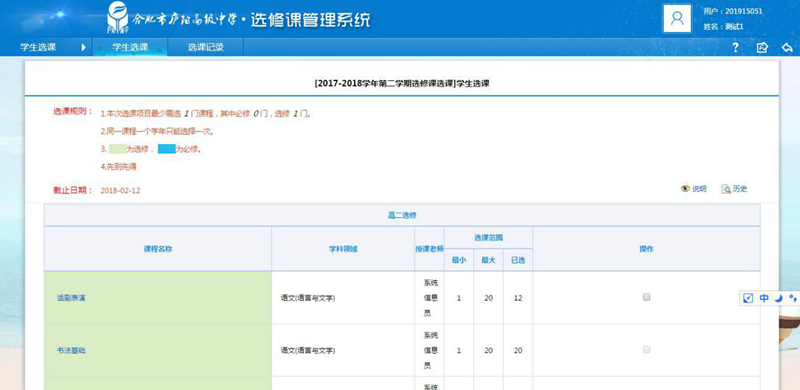This screenshot has width=800, height=390.
Task: Click the 最大 sub-column header
Action: 488,260
